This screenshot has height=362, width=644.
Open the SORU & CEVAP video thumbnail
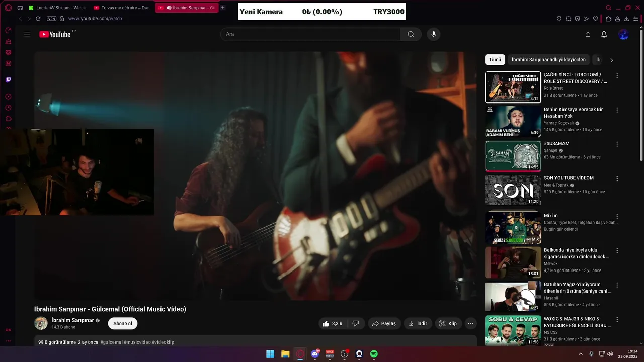(x=513, y=330)
